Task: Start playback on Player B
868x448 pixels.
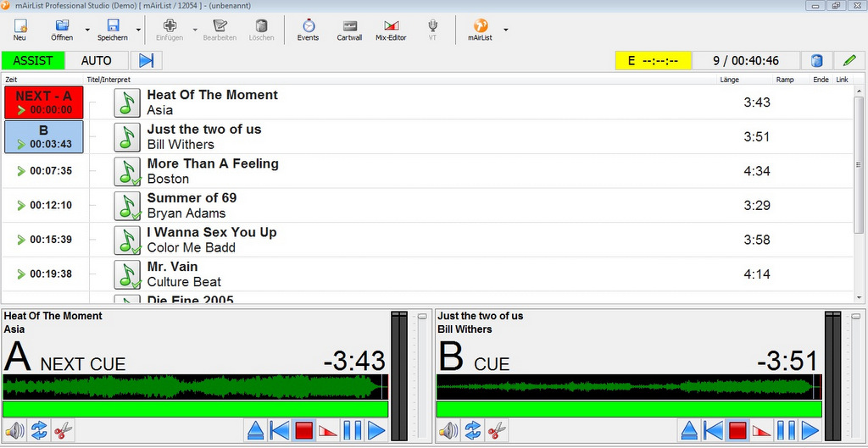Action: (810, 429)
